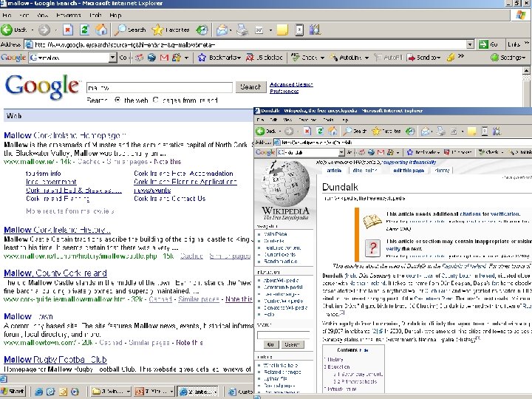Open Bookmarks star on the Google Toolbar in the Google window

219,58
